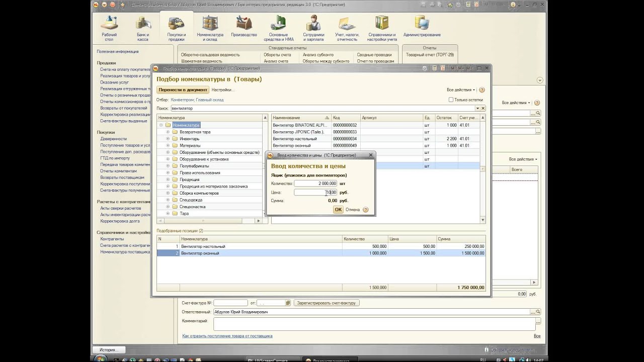Screen dimensions: 644x362
Task: Select the Вентилятор настольный row in search results
Action: coord(375,139)
